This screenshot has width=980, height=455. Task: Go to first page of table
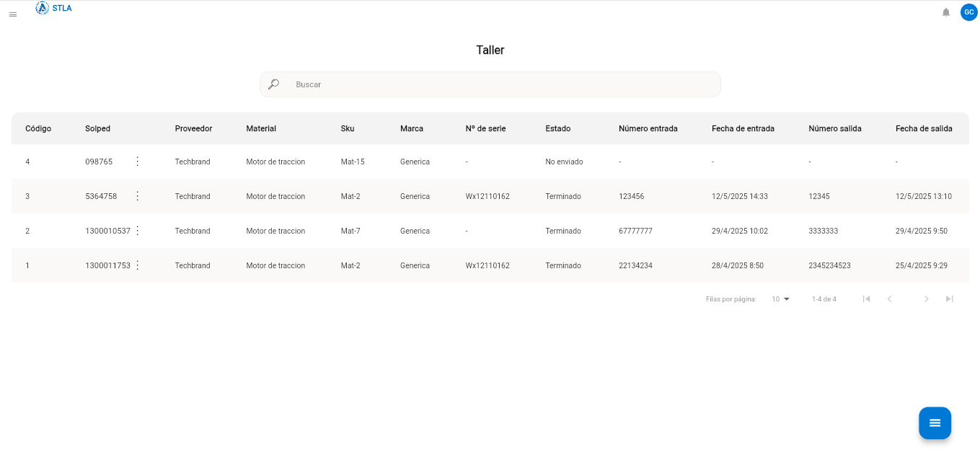click(867, 299)
